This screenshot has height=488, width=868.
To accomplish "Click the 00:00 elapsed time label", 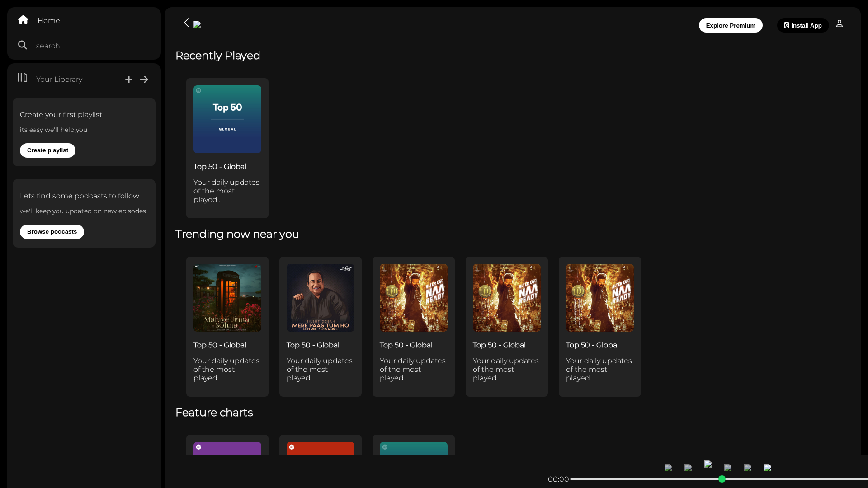I will 558,479.
